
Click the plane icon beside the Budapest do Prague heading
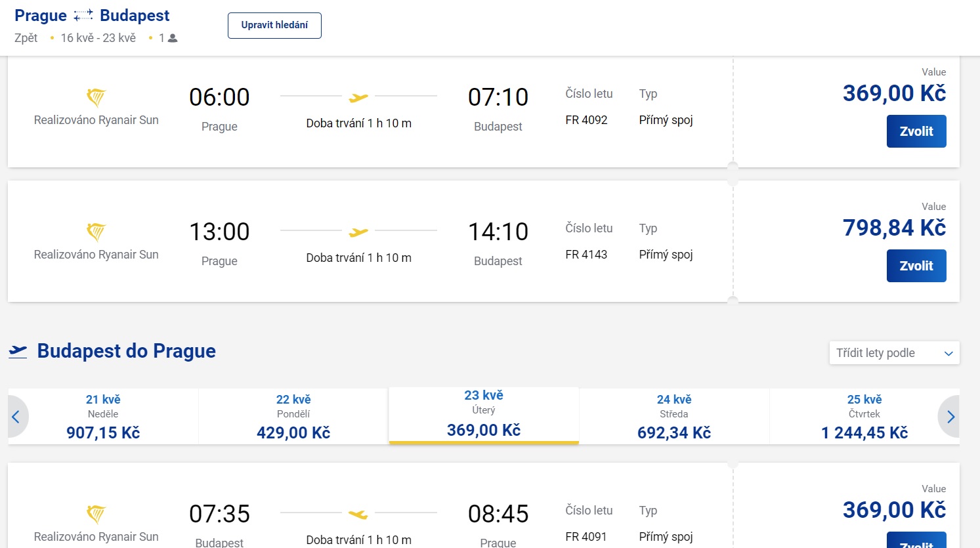coord(18,352)
